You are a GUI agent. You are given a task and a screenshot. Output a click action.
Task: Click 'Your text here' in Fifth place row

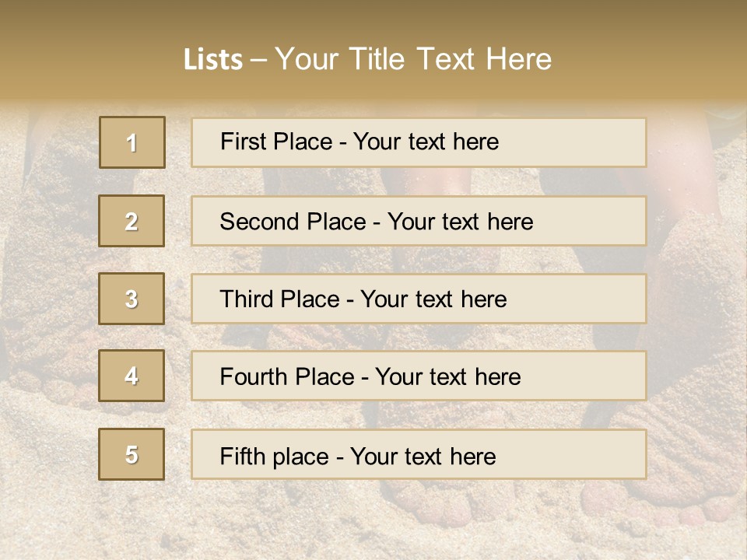(x=423, y=456)
